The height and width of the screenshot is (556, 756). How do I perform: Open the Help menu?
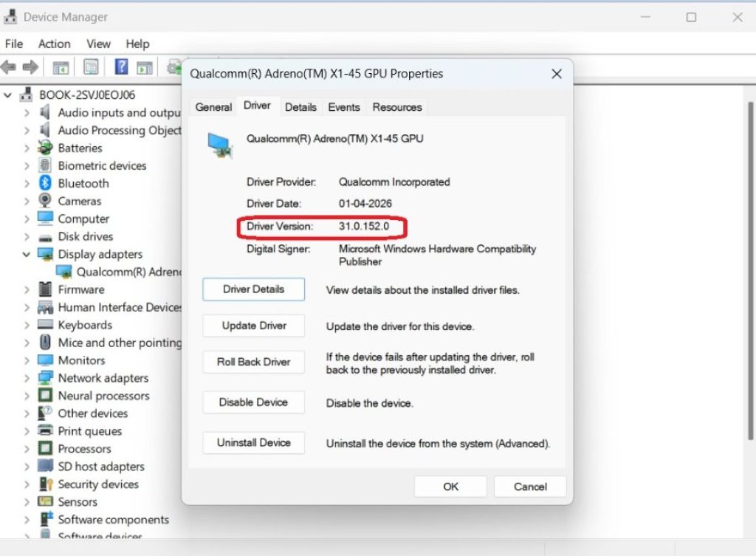(x=138, y=44)
